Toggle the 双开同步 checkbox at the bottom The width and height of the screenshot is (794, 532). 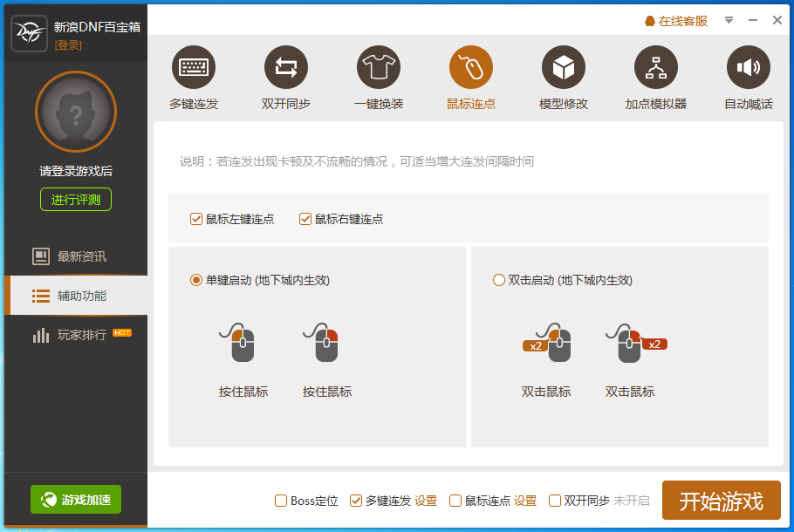click(x=555, y=500)
